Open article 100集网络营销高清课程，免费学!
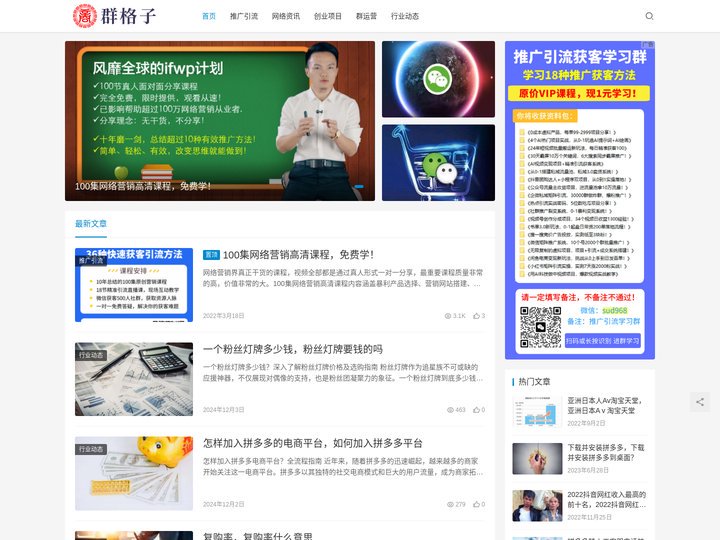720x540 pixels. coord(298,254)
